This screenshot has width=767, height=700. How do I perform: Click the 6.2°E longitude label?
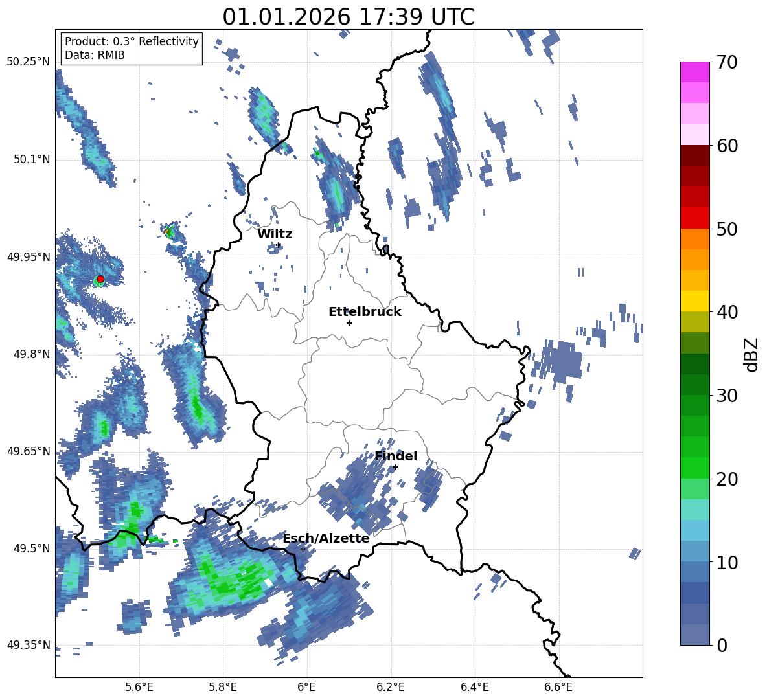(391, 687)
